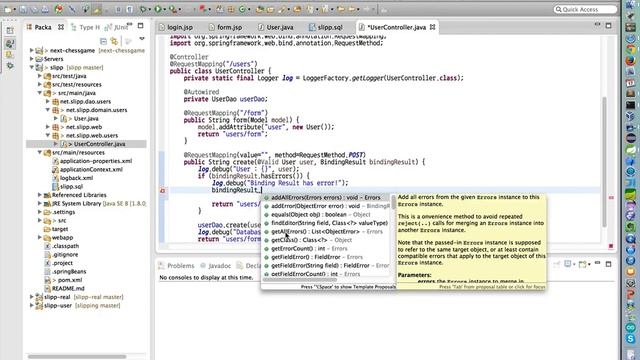This screenshot has height=360, width=640.
Task: Click the green New Java Class icon
Action: (x=242, y=9)
